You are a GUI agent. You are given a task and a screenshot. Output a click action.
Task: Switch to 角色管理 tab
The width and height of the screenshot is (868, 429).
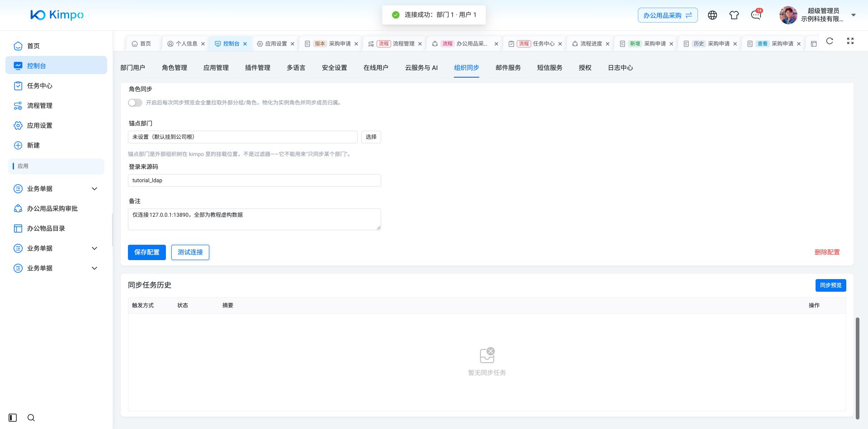tap(175, 68)
